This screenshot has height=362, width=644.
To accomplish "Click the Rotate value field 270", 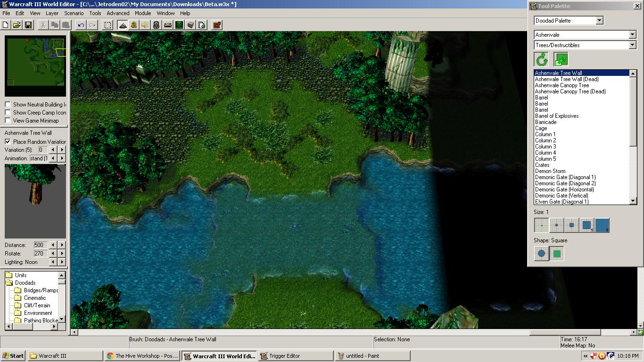I will pos(40,254).
